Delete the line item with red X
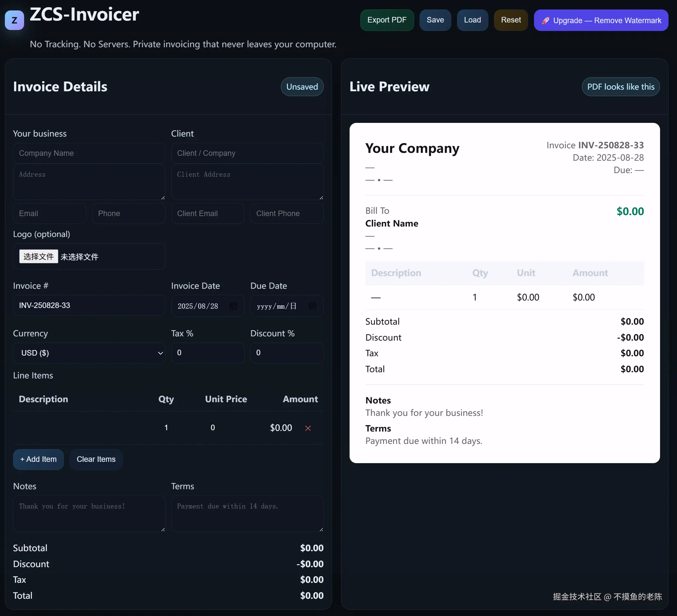Viewport: 677px width, 616px height. coord(308,428)
